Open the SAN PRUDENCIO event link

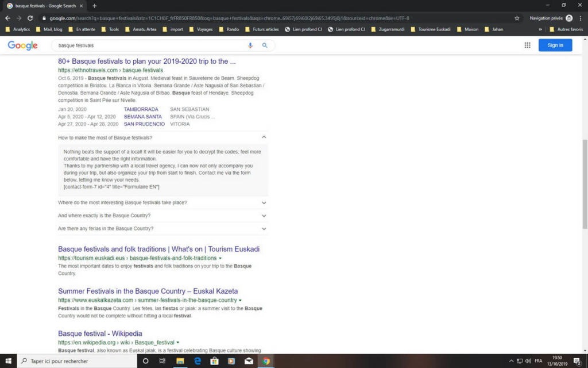(x=144, y=124)
